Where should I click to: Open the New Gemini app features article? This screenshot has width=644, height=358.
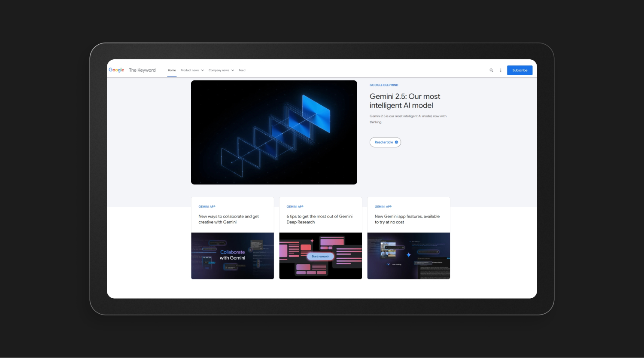coord(407,219)
